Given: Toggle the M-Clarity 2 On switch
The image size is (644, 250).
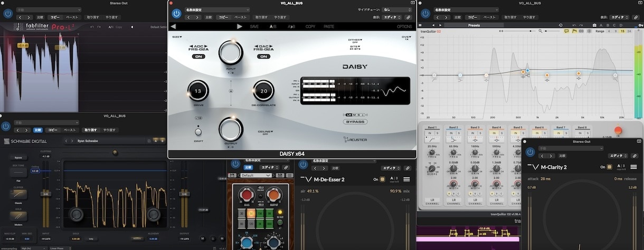Looking at the screenshot, I should [610, 167].
